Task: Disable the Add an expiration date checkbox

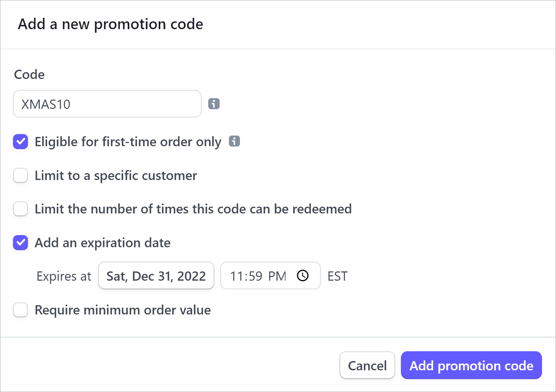Action: pos(21,243)
